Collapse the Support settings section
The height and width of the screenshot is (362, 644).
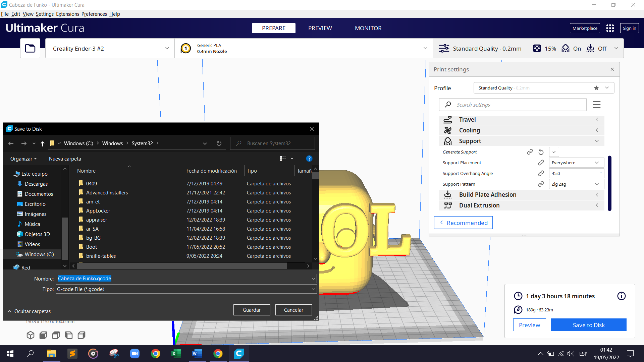(x=522, y=141)
